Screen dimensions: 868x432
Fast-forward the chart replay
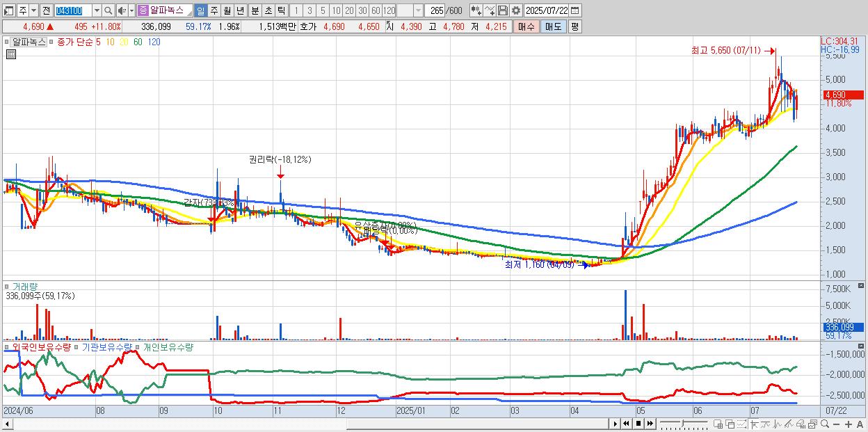[x=650, y=424]
